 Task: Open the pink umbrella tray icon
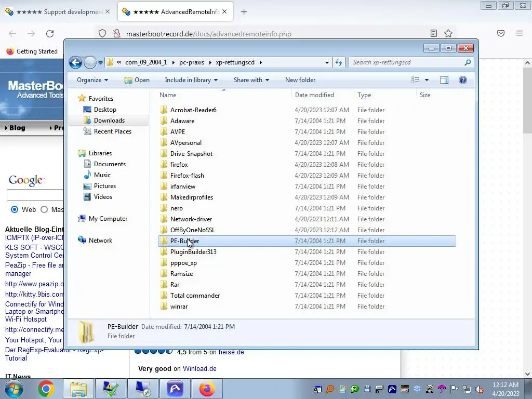coord(442,389)
